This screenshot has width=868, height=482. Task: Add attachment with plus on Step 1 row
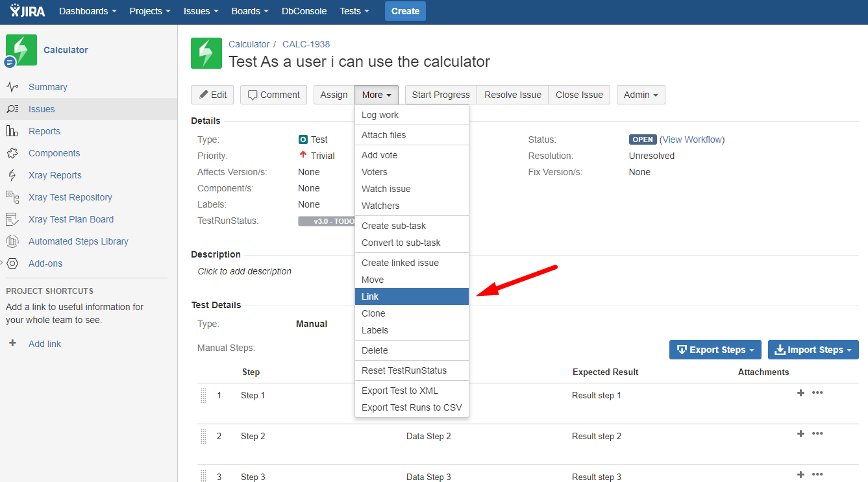click(800, 392)
